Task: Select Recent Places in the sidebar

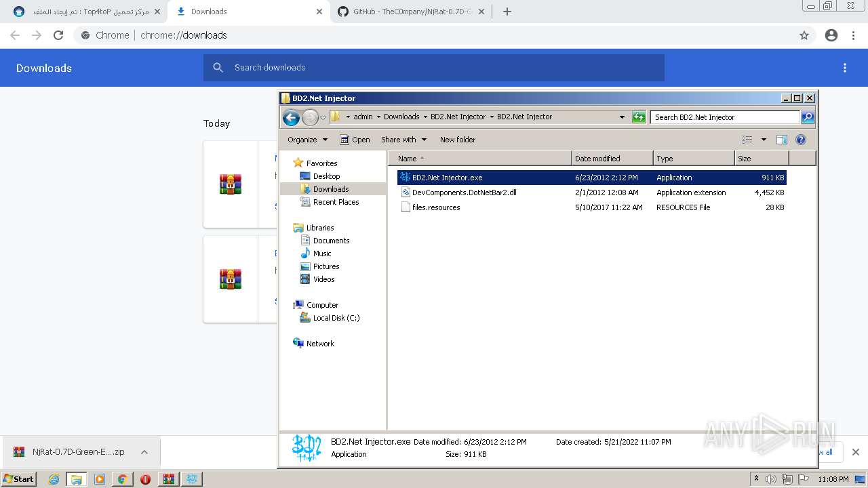Action: pyautogui.click(x=336, y=202)
